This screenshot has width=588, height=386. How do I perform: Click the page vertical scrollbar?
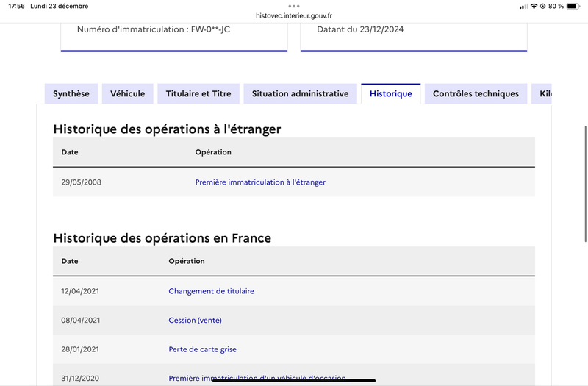click(585, 184)
